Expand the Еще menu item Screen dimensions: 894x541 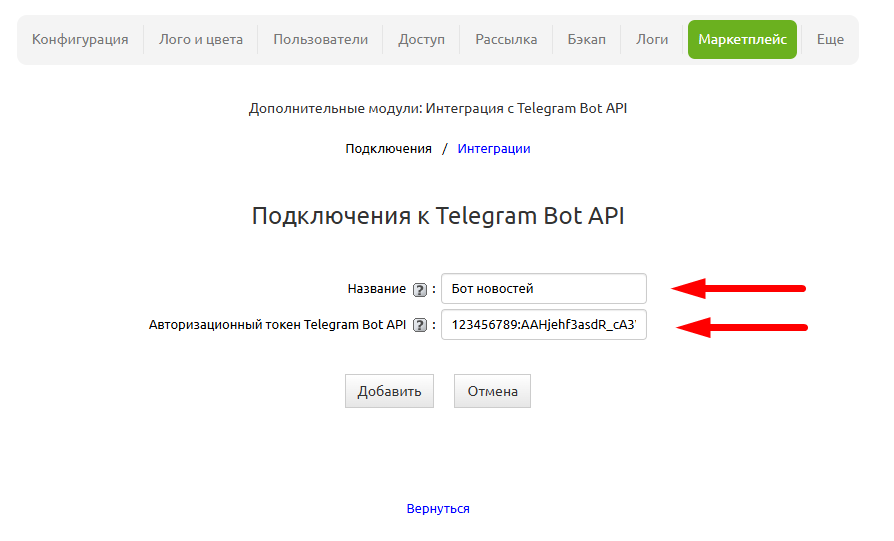[830, 39]
